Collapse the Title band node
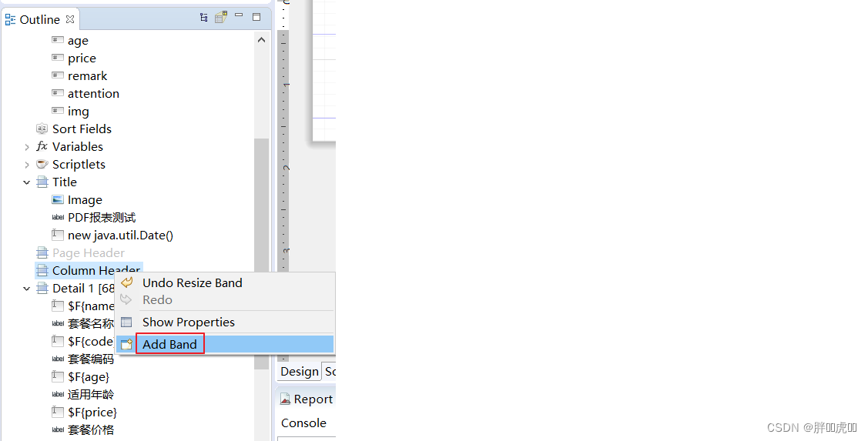868x441 pixels. 26,182
